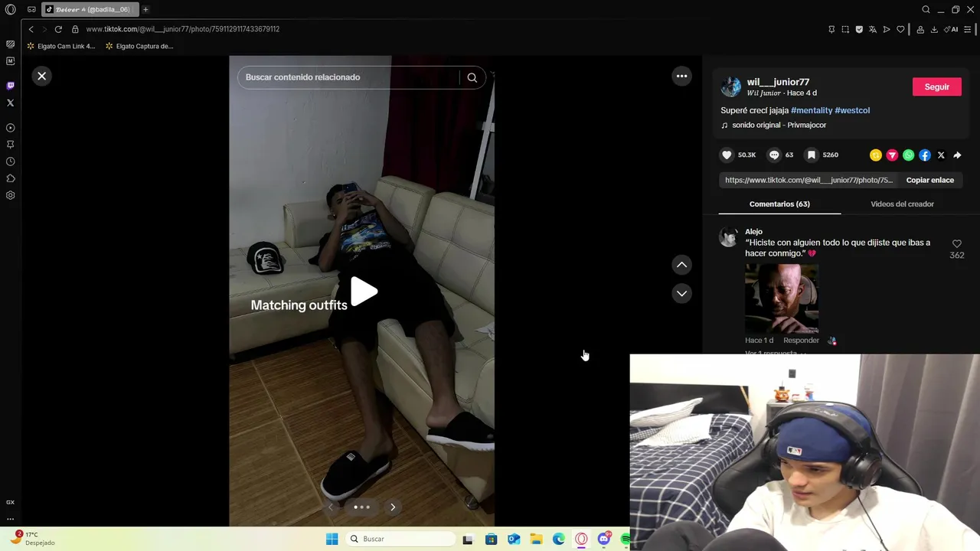This screenshot has height=551, width=980.
Task: Open Discord from the taskbar
Action: pyautogui.click(x=604, y=539)
